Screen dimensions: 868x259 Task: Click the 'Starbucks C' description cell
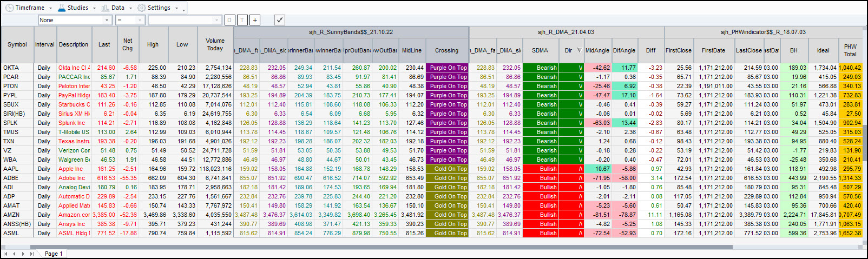pyautogui.click(x=74, y=104)
